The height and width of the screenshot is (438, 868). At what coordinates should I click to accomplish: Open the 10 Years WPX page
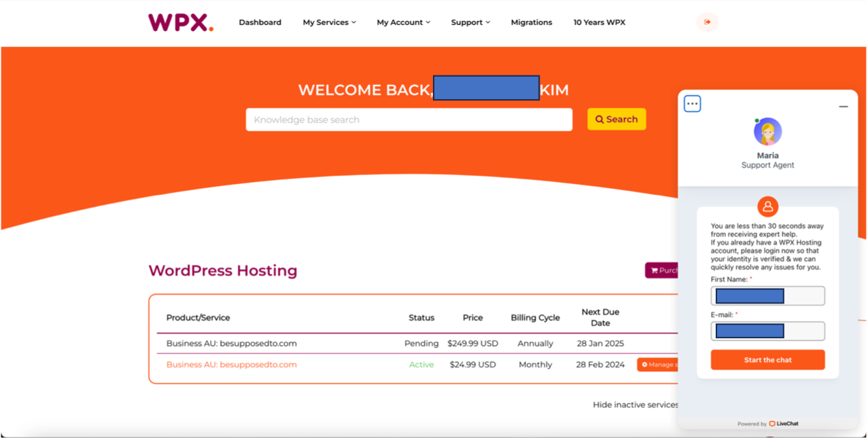pos(599,22)
